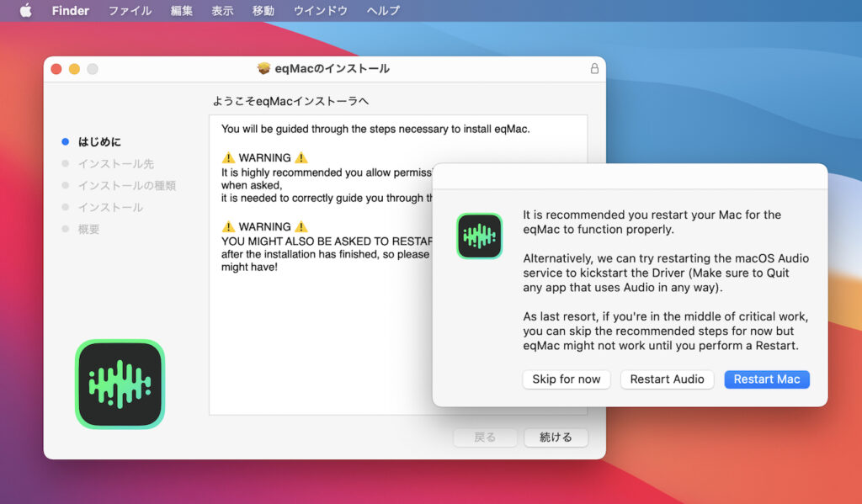Open the ファイル menu
Viewport: 862px width, 504px height.
click(x=130, y=10)
